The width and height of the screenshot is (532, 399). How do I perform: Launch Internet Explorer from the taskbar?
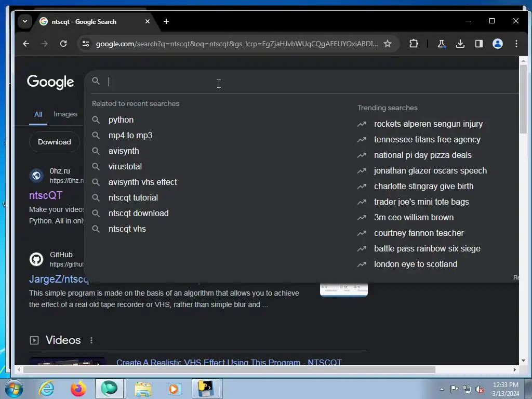click(46, 389)
